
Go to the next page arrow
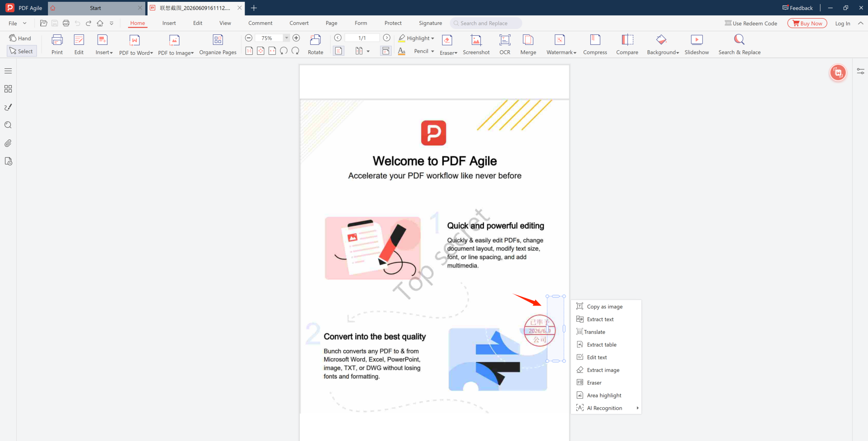[x=387, y=38]
